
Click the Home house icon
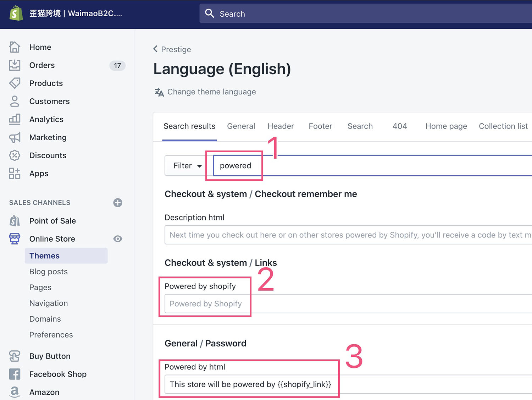[15, 47]
